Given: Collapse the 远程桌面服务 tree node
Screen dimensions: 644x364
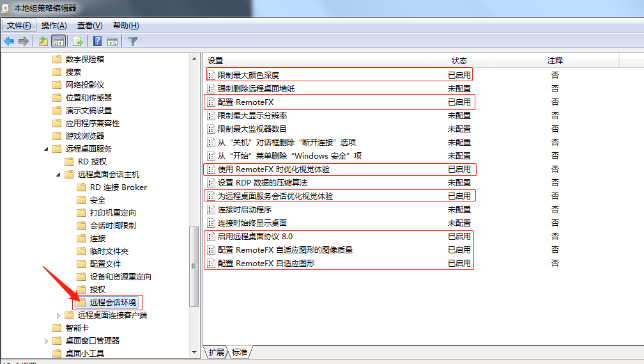Looking at the screenshot, I should [46, 149].
